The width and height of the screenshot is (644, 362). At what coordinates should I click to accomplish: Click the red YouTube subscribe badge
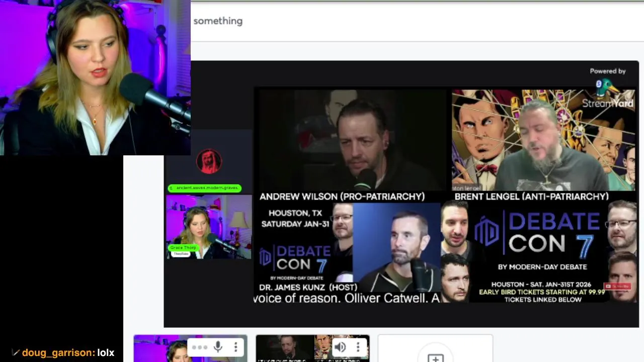[617, 287]
